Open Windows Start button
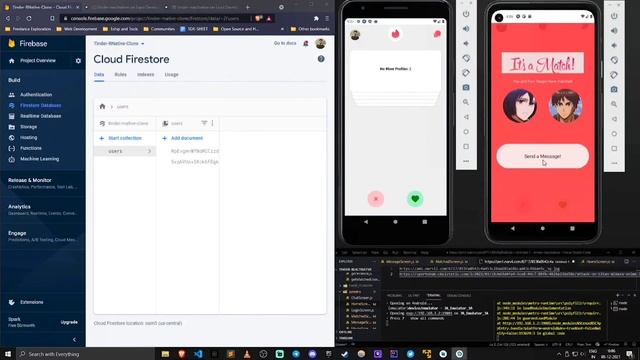This screenshot has height=360, width=640. point(8,354)
